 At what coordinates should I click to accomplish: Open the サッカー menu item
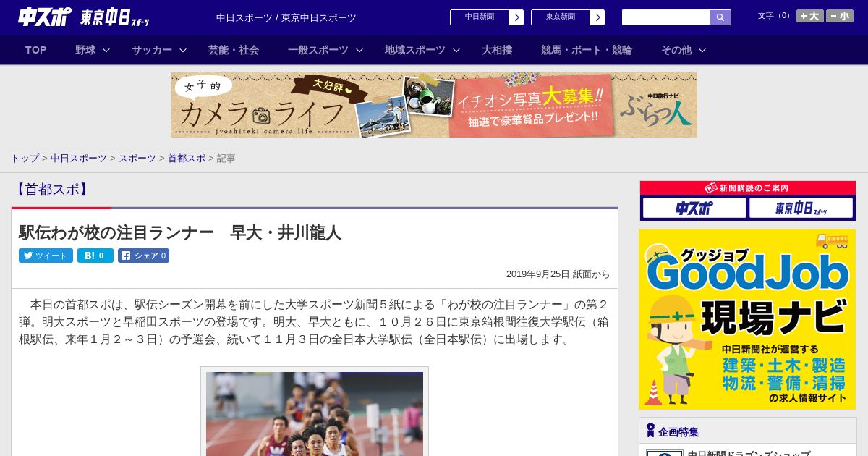coord(152,50)
